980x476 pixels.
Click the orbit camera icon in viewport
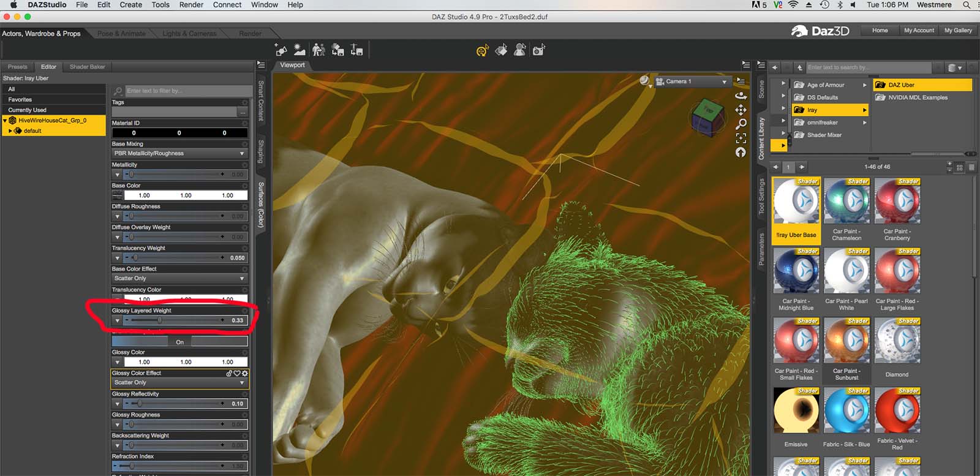[741, 95]
